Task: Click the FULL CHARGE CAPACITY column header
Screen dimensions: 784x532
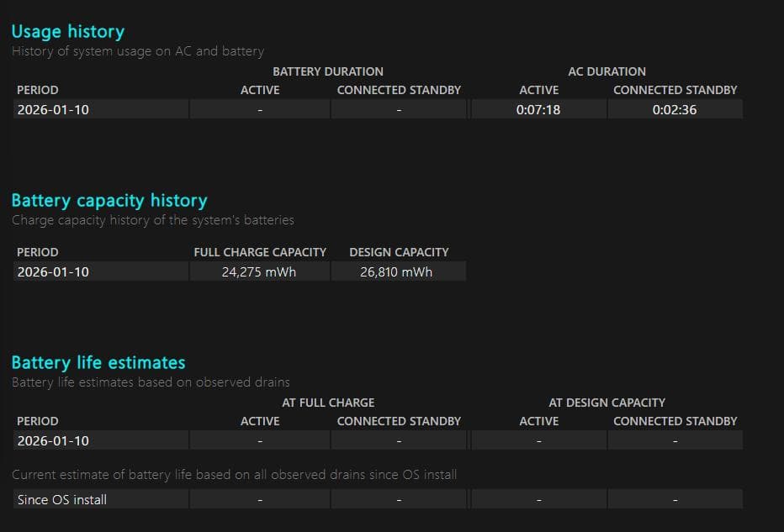Action: coord(259,252)
